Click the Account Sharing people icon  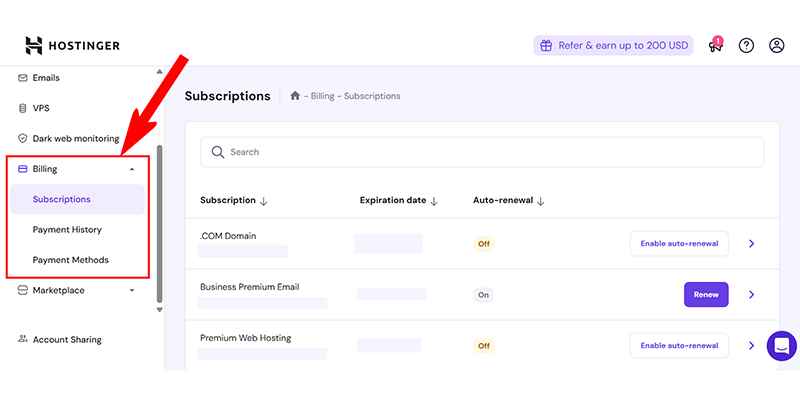[x=22, y=338]
